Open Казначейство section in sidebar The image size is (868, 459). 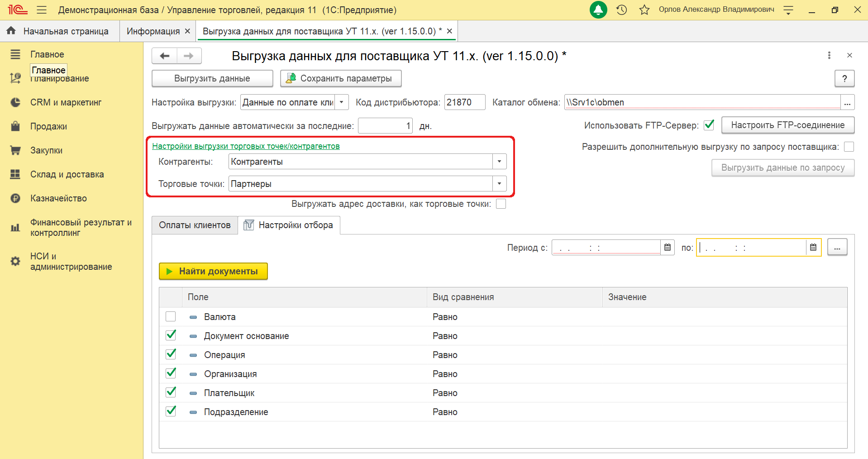(x=58, y=198)
